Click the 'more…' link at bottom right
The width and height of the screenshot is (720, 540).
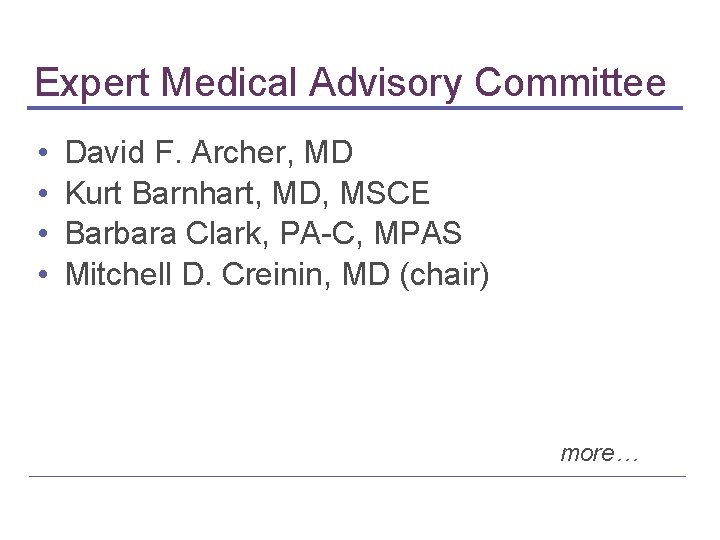(x=599, y=453)
